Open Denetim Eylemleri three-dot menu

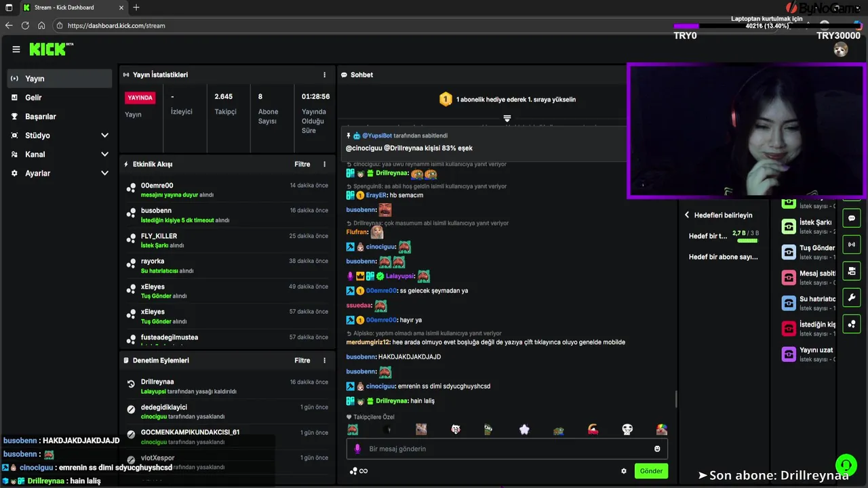(324, 361)
